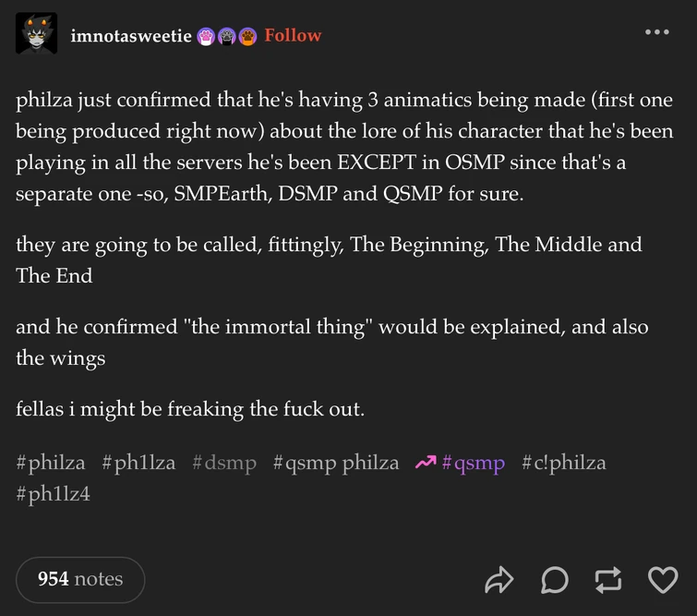Click the "fellas i might be freaking" paragraph
This screenshot has width=697, height=616.
pos(190,408)
